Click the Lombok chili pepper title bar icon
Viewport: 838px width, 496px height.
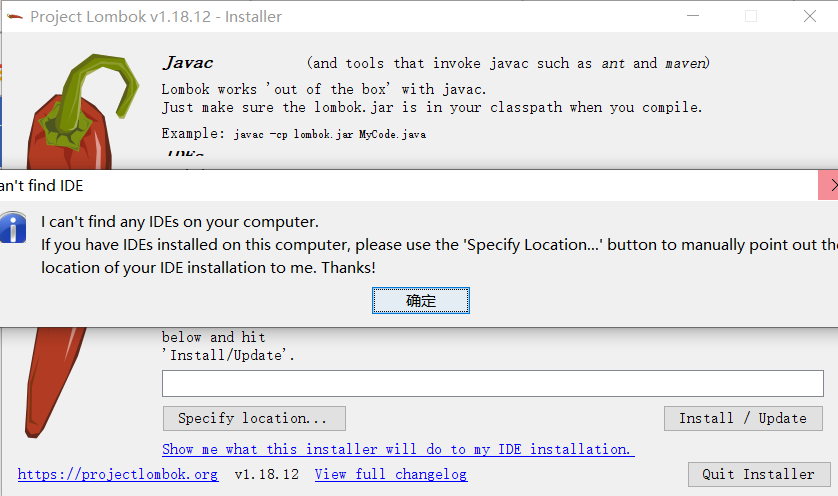(x=14, y=17)
